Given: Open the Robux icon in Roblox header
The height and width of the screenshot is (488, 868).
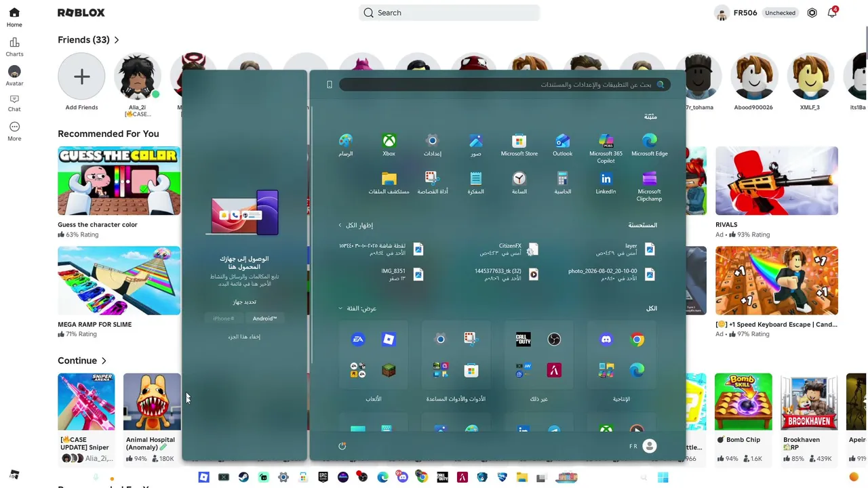Looking at the screenshot, I should click(x=812, y=12).
